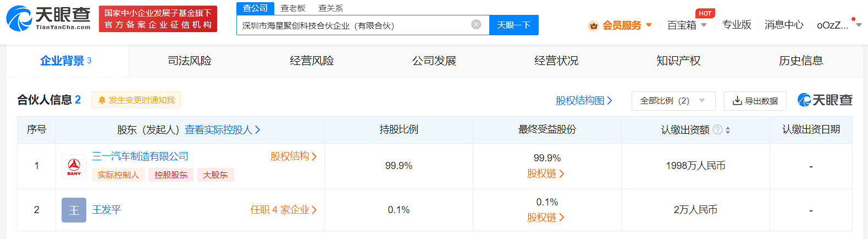Switch to the 查公司 search tab
This screenshot has width=868, height=239.
pyautogui.click(x=255, y=8)
